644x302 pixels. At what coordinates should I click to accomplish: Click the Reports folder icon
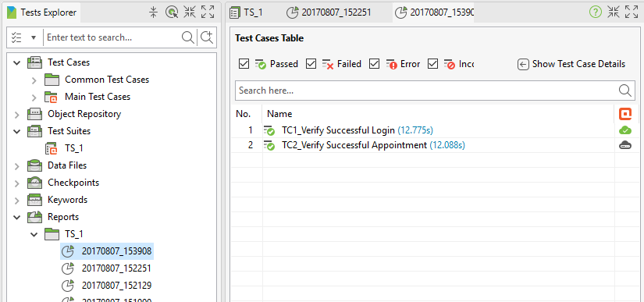pyautogui.click(x=34, y=217)
